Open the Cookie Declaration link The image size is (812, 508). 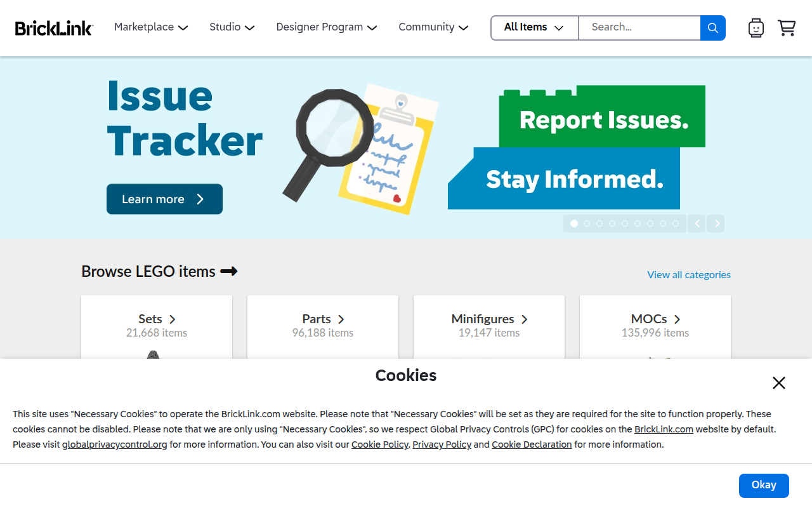532,444
